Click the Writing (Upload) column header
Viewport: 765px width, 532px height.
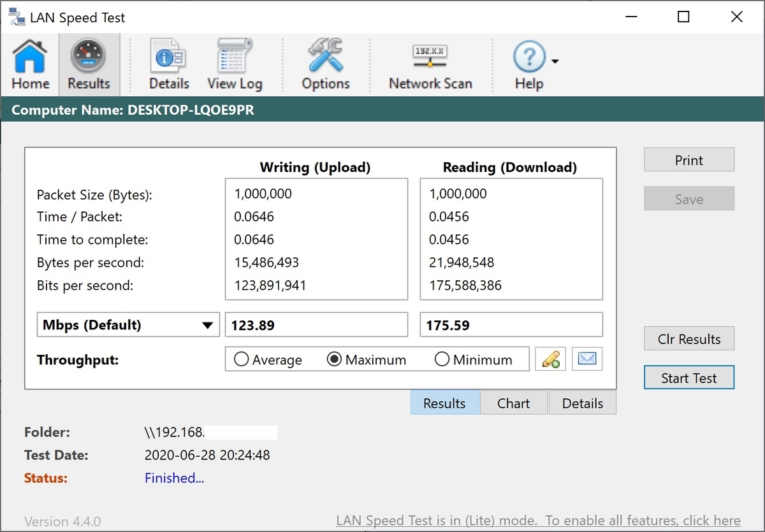click(x=315, y=168)
